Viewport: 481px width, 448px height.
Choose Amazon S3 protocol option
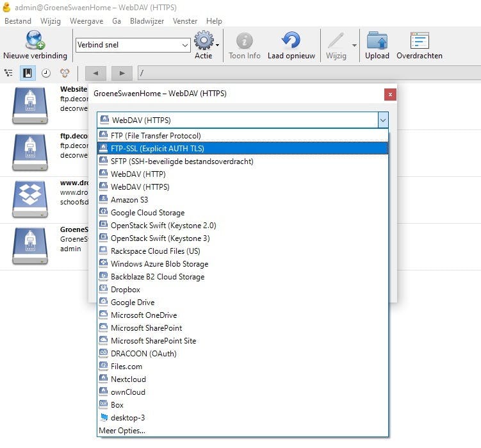click(129, 200)
